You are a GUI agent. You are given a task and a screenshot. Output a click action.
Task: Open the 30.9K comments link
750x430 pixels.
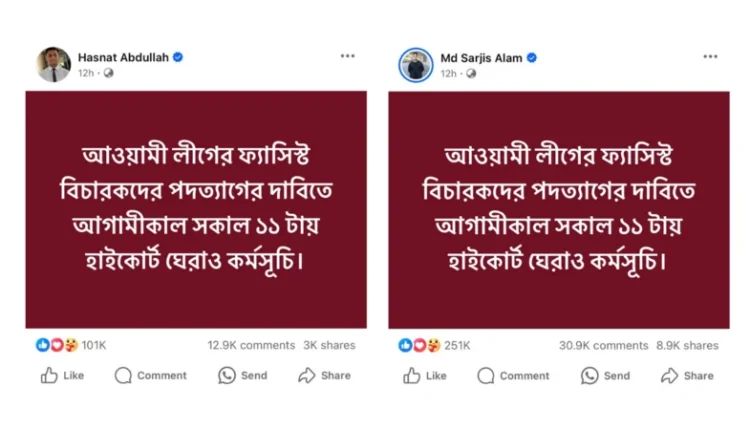point(603,345)
